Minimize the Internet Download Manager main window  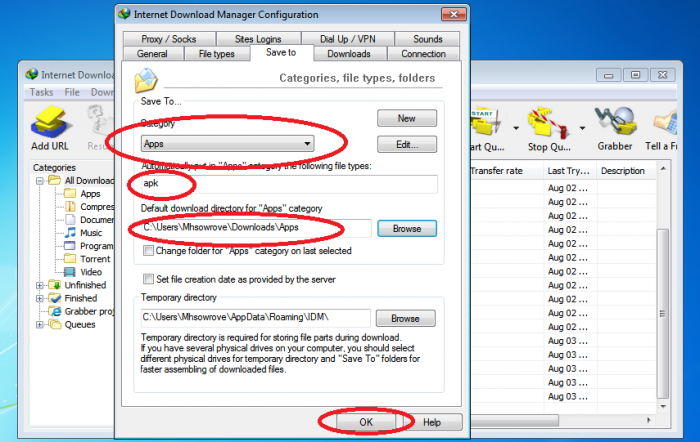(x=608, y=75)
